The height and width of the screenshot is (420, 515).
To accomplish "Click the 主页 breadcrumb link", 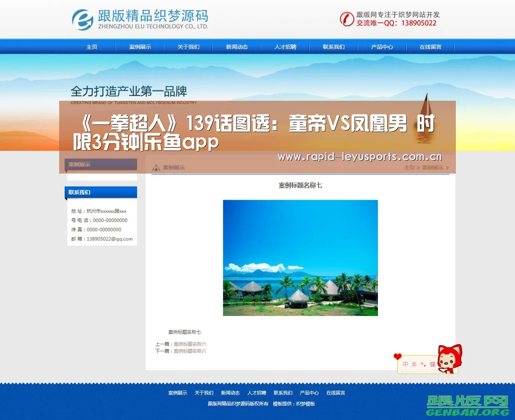I will point(409,167).
